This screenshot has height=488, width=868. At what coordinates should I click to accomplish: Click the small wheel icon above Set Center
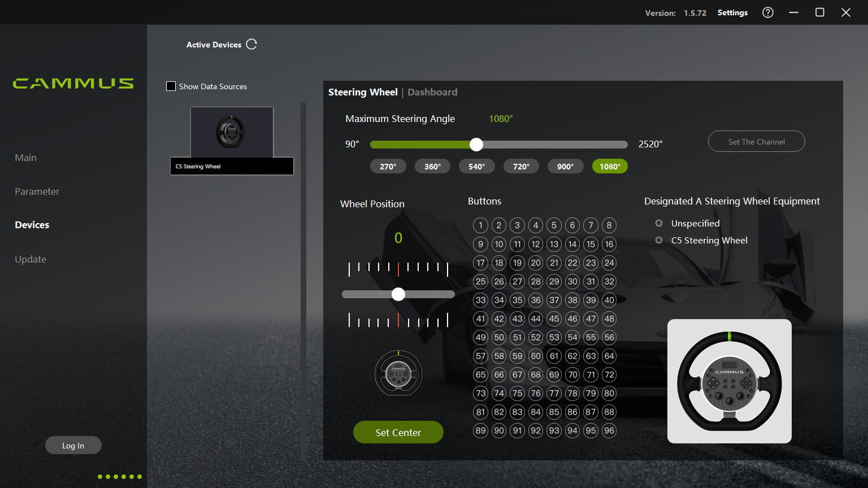tap(398, 373)
